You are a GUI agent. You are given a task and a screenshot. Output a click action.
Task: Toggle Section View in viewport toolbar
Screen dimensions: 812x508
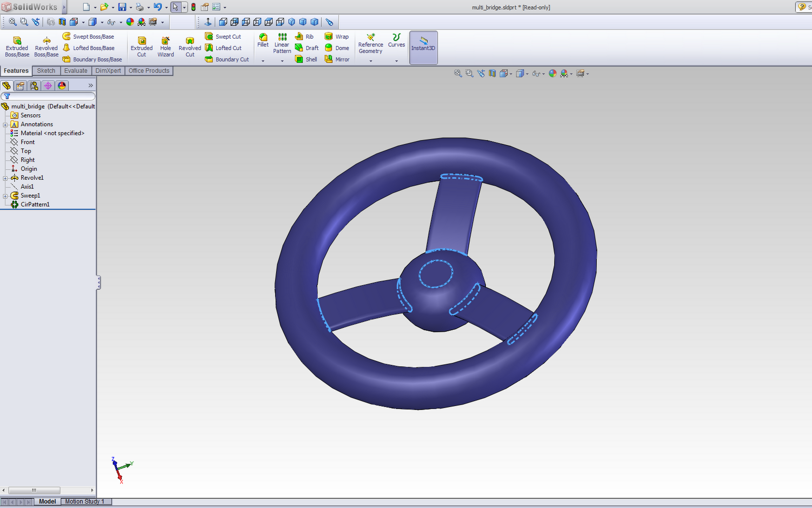coord(492,74)
